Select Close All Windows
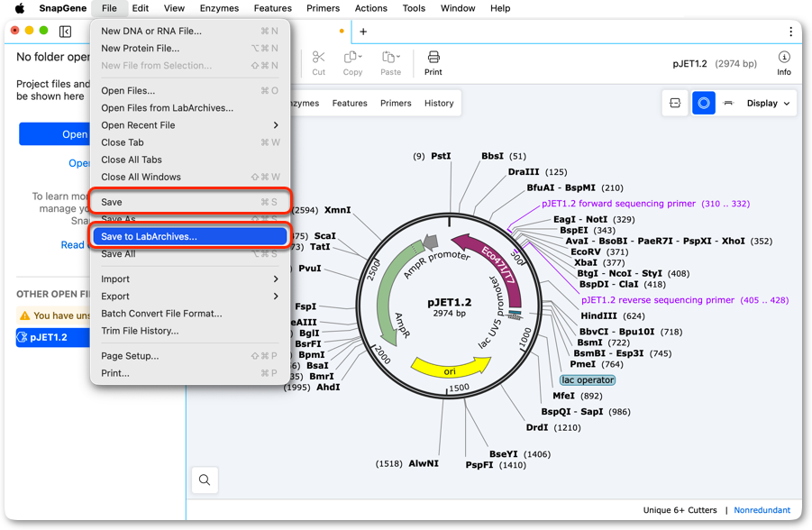The width and height of the screenshot is (812, 530). click(x=189, y=177)
